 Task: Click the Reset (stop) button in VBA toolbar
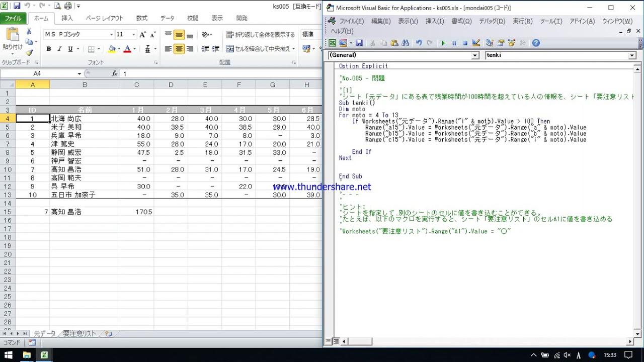[x=465, y=43]
